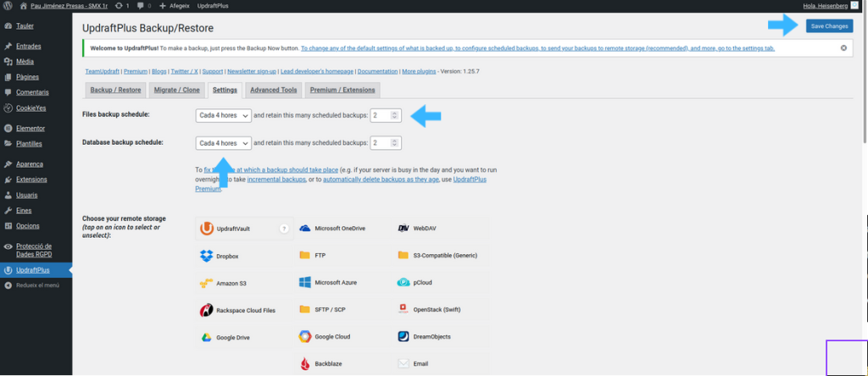Click files retained backups number field
Viewport: 868px width, 376px height.
pos(382,115)
